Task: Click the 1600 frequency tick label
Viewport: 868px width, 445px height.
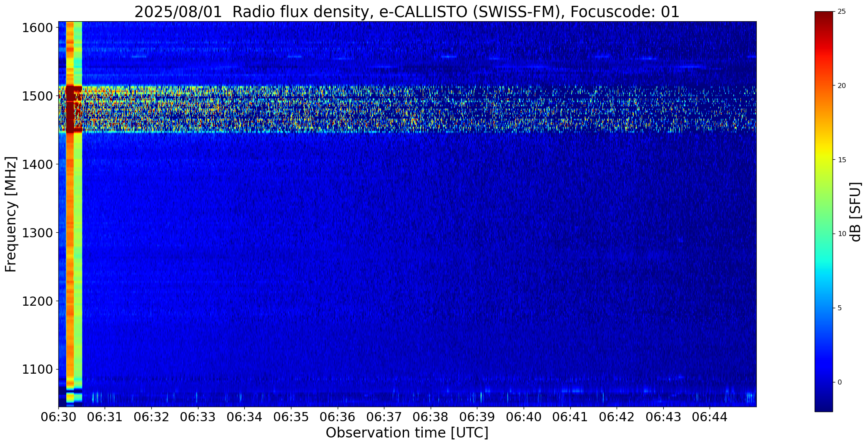Action: pyautogui.click(x=38, y=28)
